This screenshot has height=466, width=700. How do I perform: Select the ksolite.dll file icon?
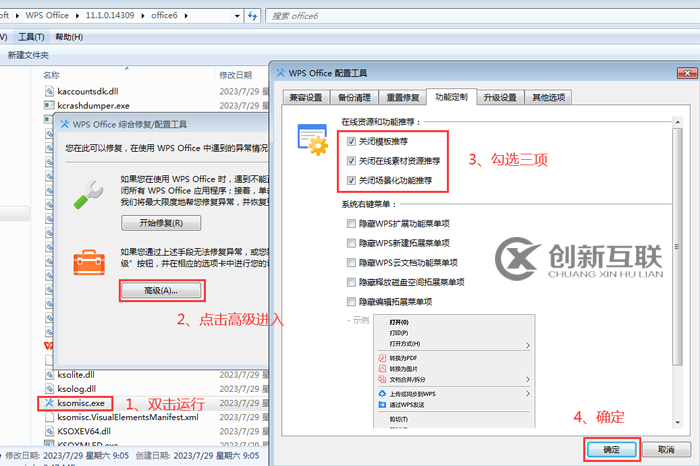coord(49,374)
